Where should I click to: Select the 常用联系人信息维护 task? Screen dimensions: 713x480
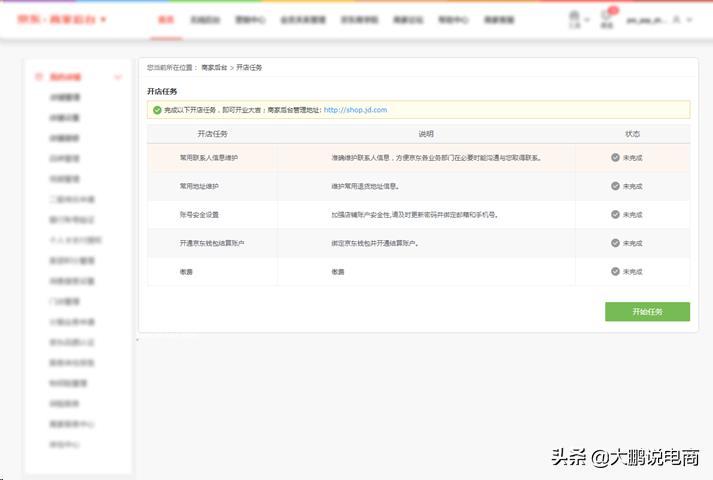tap(209, 158)
